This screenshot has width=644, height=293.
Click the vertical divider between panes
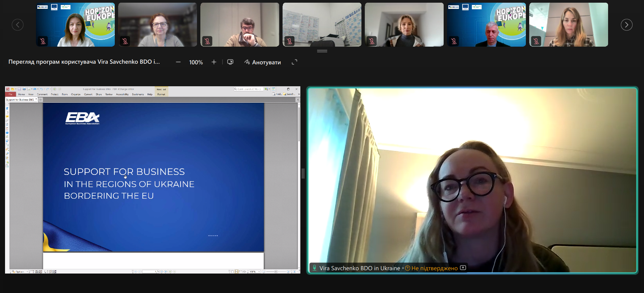coord(303,174)
